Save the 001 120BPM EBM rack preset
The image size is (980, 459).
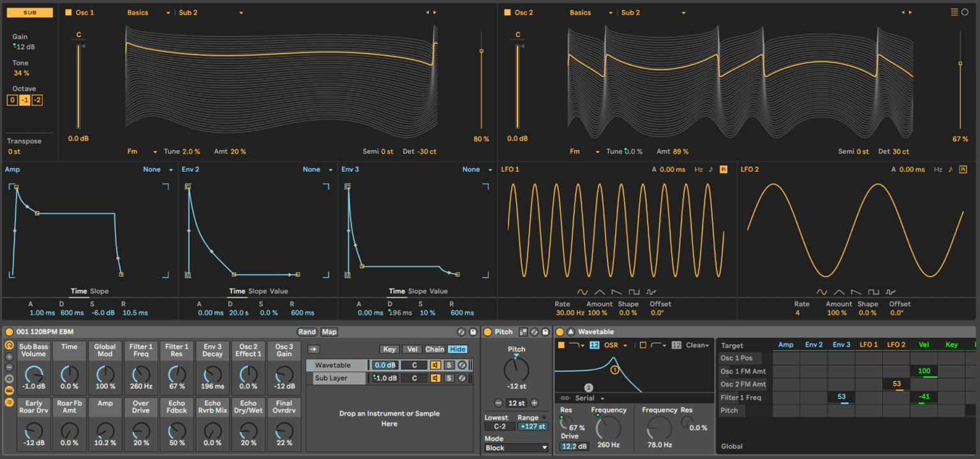point(471,331)
